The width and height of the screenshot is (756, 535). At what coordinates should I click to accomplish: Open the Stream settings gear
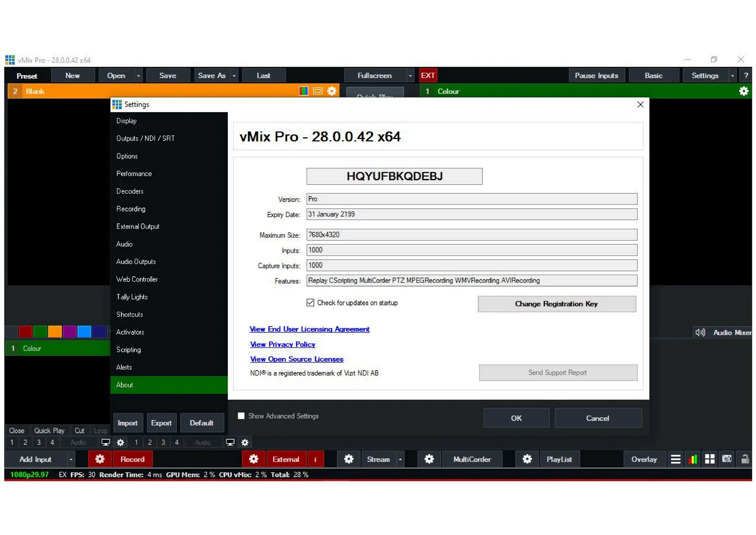click(348, 459)
